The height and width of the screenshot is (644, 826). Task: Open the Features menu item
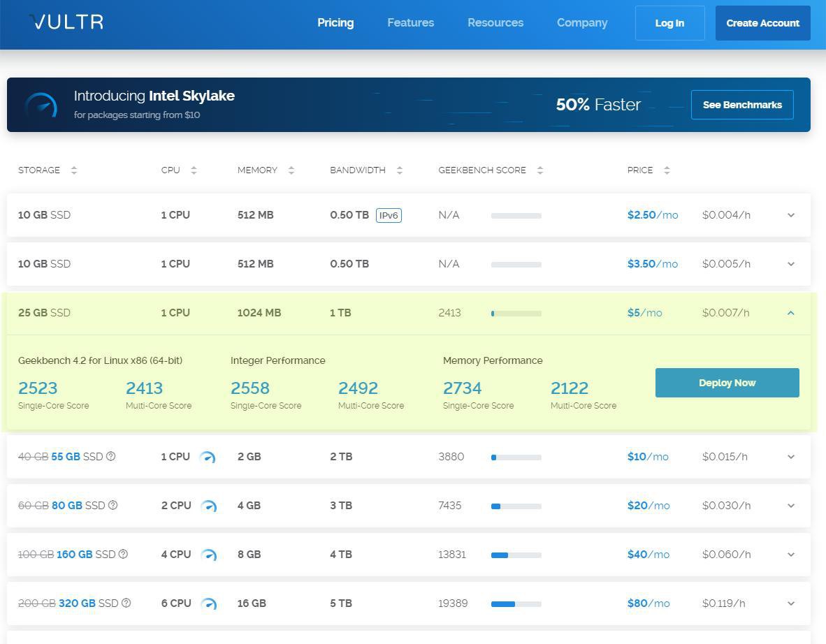pyautogui.click(x=411, y=22)
